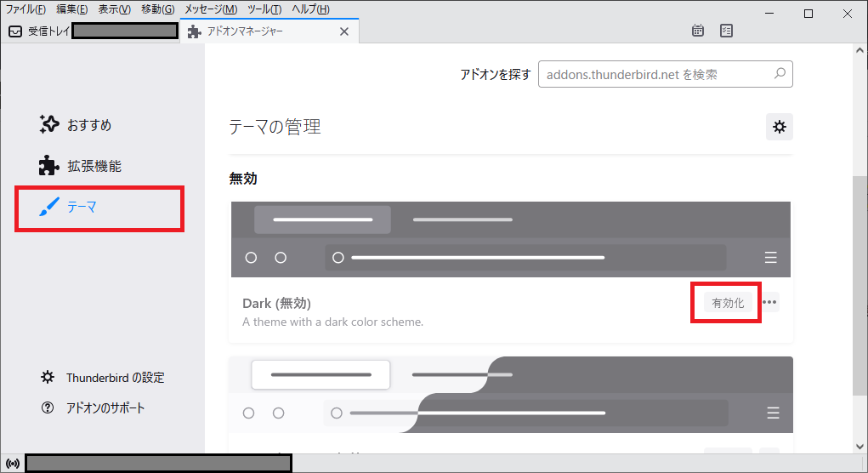
Task: Click the scrollbar up arrow
Action: point(859,50)
